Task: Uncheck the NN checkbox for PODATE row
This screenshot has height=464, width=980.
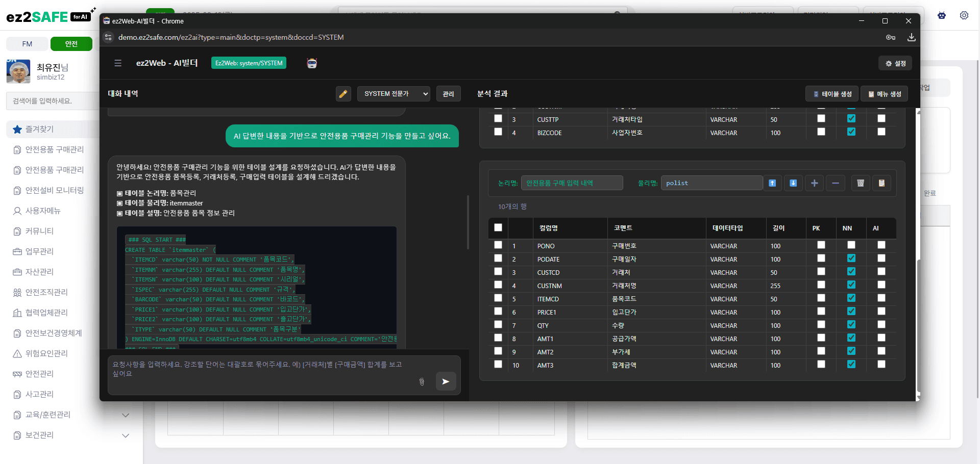Action: pos(851,259)
